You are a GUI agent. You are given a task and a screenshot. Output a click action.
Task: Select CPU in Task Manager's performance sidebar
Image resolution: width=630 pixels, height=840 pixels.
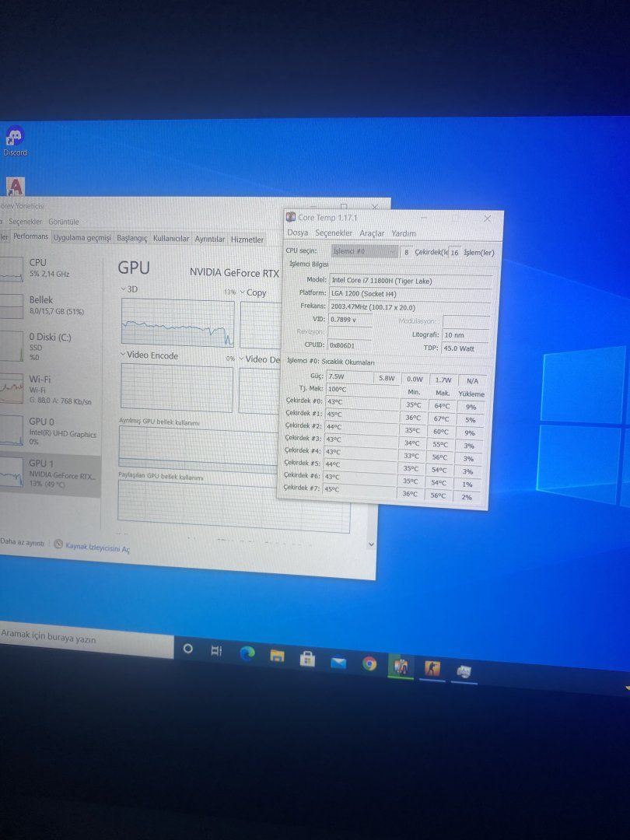click(51, 268)
